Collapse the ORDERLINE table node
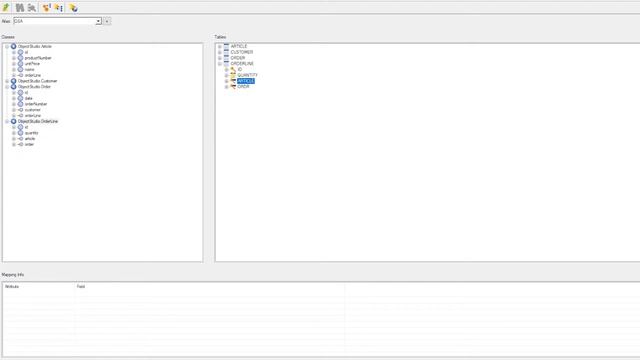The image size is (640, 360). pos(220,64)
